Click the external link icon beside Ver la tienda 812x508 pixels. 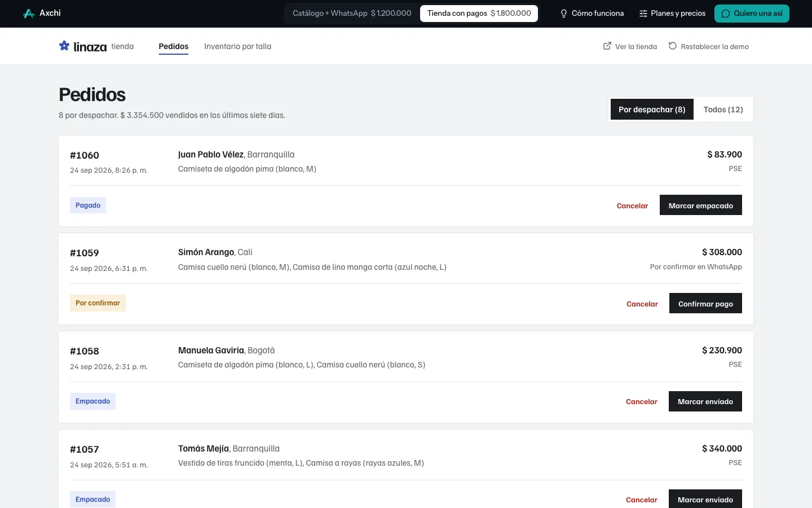point(607,46)
